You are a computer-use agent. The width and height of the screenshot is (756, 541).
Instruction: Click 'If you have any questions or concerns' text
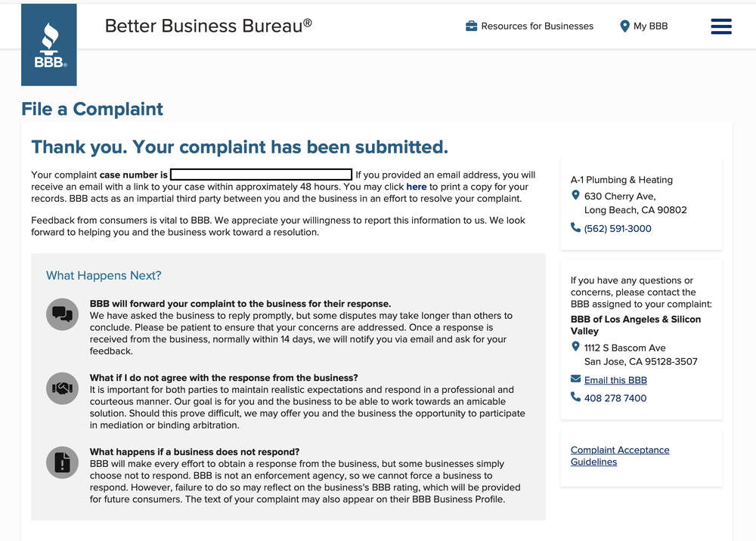coord(641,292)
